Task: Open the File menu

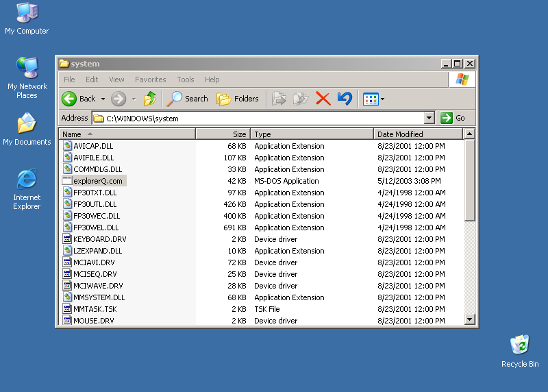Action: tap(69, 79)
